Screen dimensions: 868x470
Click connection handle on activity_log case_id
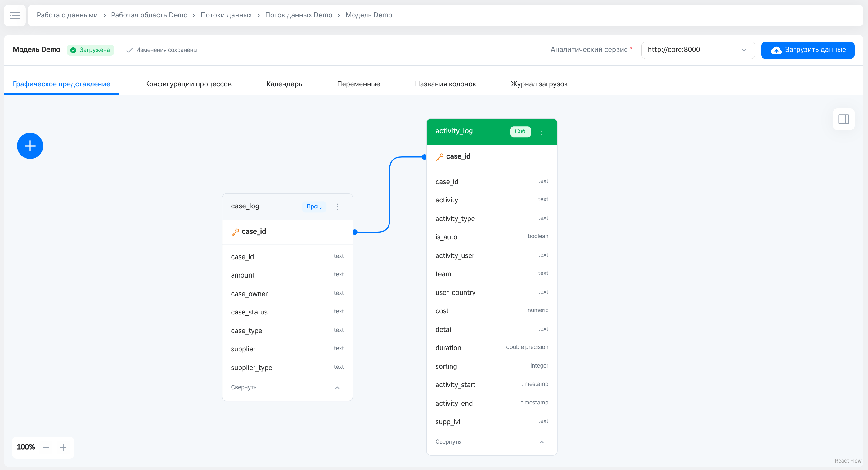tap(424, 157)
